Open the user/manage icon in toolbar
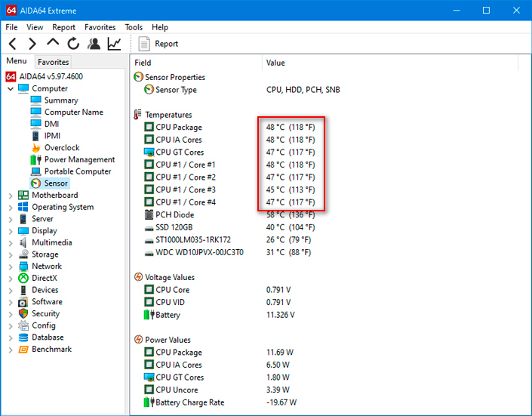 (x=94, y=44)
